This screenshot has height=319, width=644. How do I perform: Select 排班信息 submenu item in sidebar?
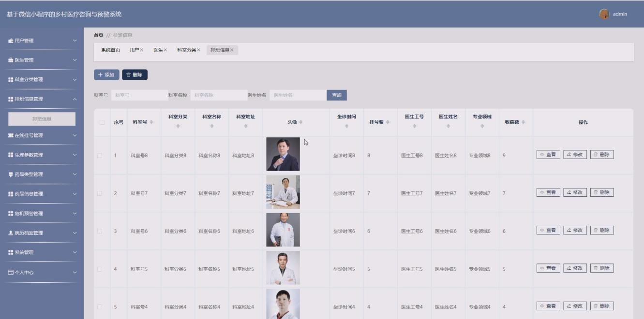click(x=42, y=119)
